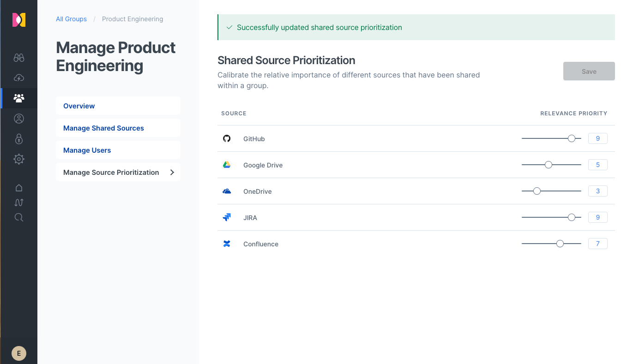
Task: Click the Google Drive logo icon
Action: (227, 165)
